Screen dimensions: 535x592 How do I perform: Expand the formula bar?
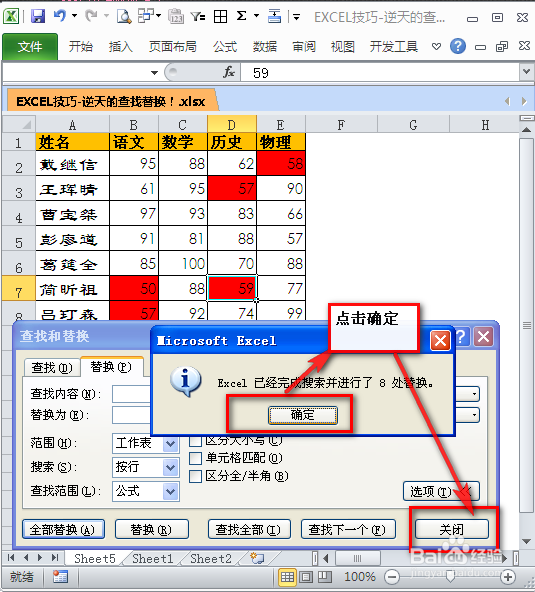pos(526,71)
